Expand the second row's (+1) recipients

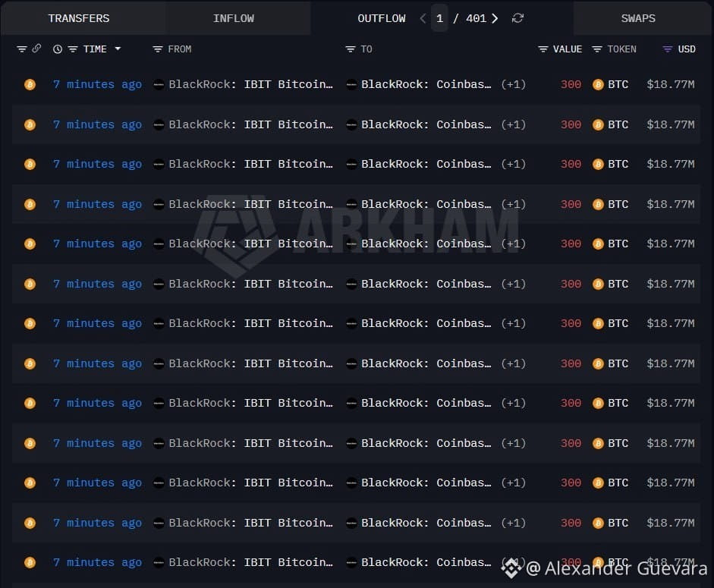point(513,124)
